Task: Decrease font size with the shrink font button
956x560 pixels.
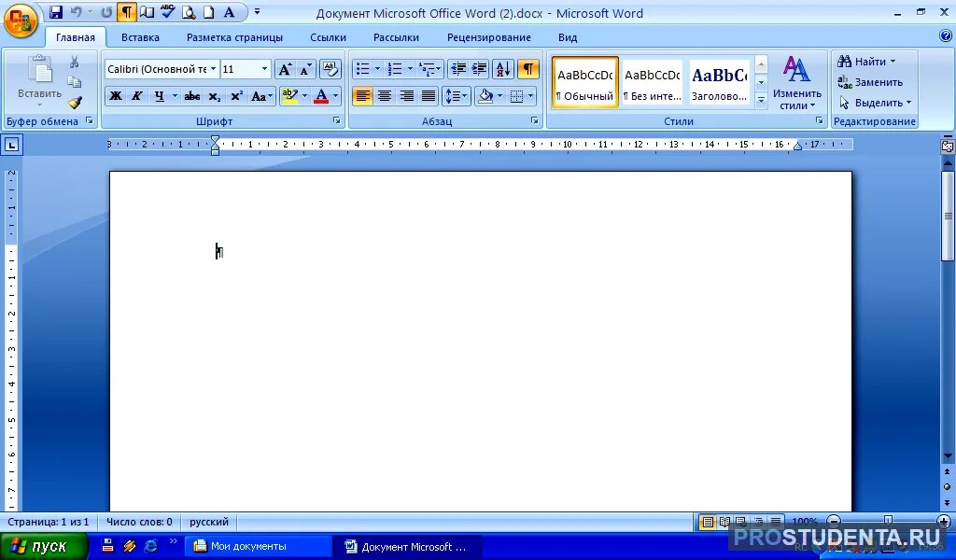Action: (x=305, y=69)
